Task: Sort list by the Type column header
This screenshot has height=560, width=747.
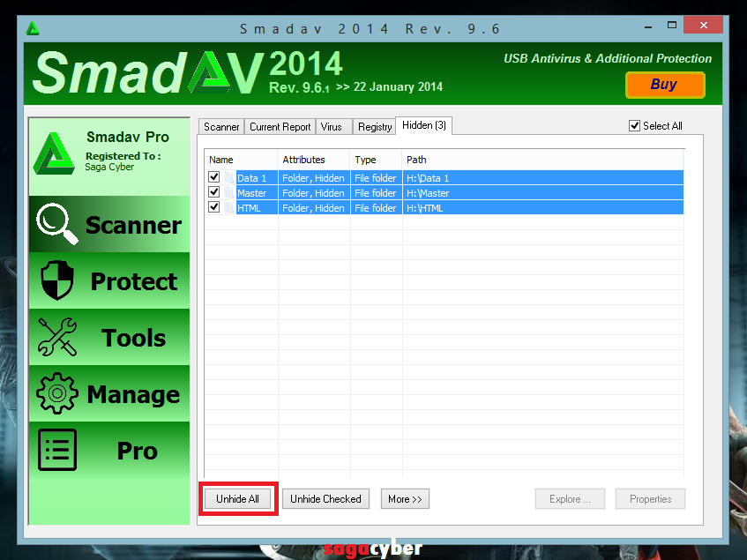Action: tap(376, 160)
